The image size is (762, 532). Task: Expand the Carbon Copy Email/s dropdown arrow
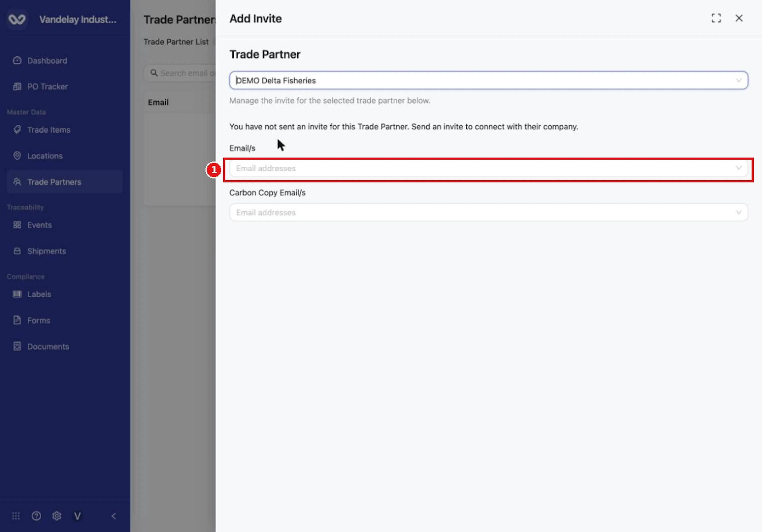pos(738,212)
